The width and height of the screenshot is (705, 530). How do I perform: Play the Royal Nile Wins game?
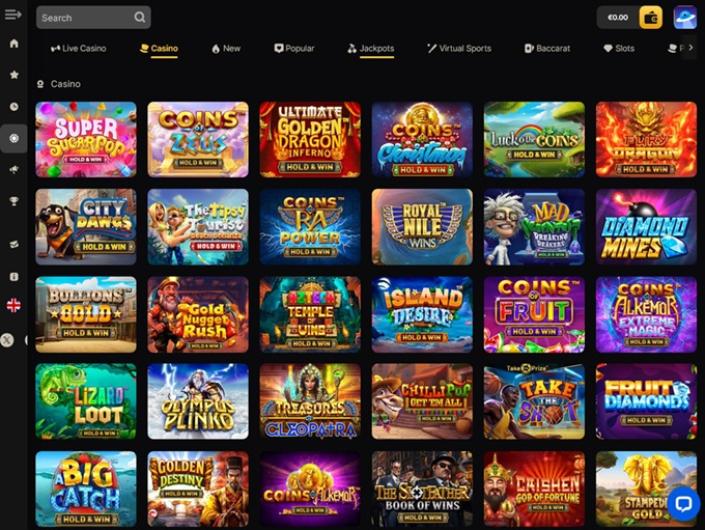click(422, 227)
